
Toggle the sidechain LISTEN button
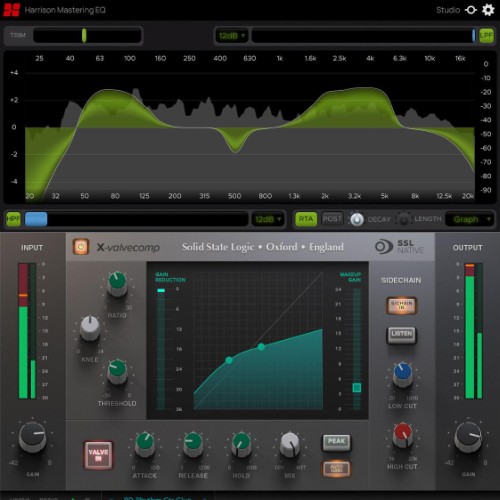point(402,334)
